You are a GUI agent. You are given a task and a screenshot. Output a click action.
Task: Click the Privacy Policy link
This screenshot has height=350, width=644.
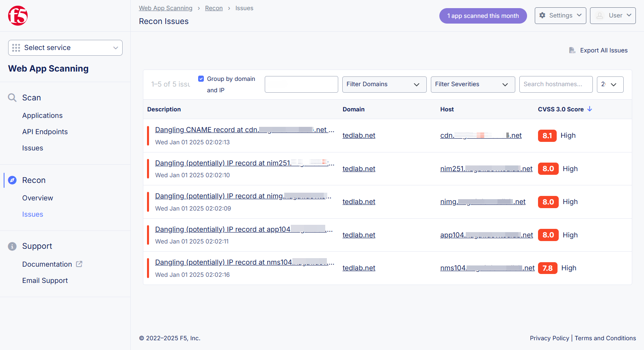(x=549, y=338)
